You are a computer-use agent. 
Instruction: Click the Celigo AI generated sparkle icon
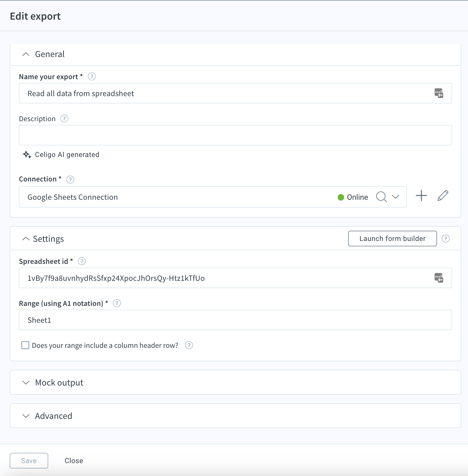tap(27, 154)
